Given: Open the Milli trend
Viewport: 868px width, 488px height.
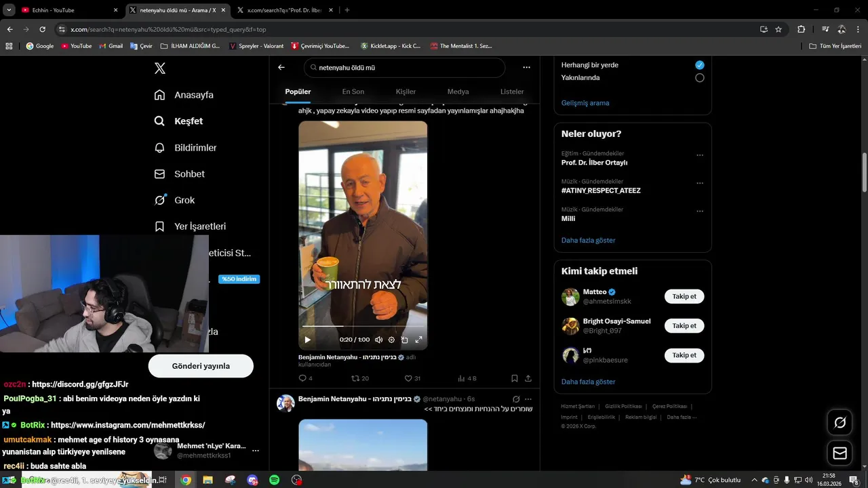Looking at the screenshot, I should click(568, 219).
